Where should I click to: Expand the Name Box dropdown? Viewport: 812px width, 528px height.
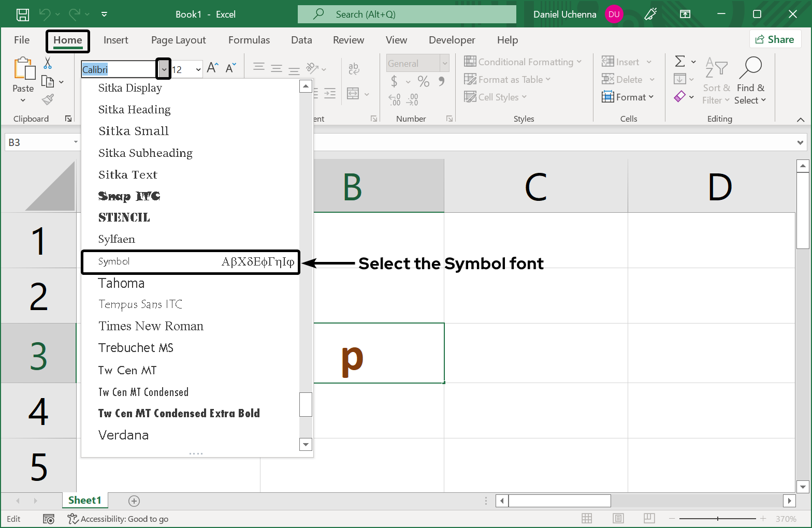pyautogui.click(x=76, y=142)
